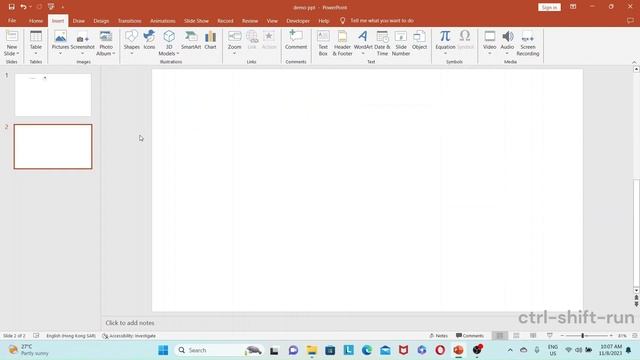This screenshot has width=640, height=360.
Task: Start a Screen Recording
Action: (x=528, y=43)
